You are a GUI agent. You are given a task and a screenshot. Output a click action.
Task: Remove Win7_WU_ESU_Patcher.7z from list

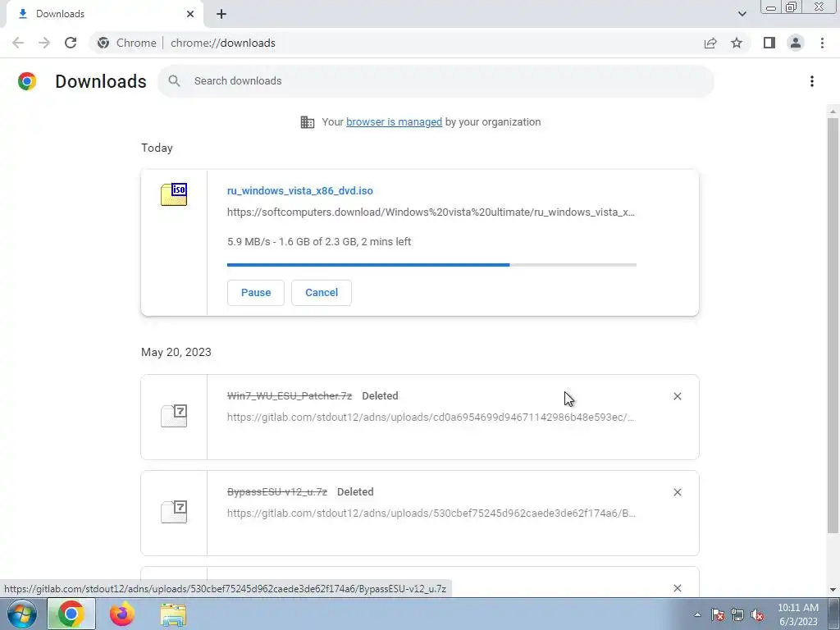(677, 396)
